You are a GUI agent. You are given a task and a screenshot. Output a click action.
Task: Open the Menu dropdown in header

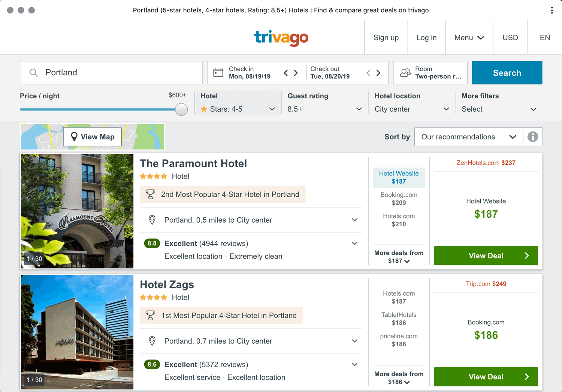(x=469, y=37)
